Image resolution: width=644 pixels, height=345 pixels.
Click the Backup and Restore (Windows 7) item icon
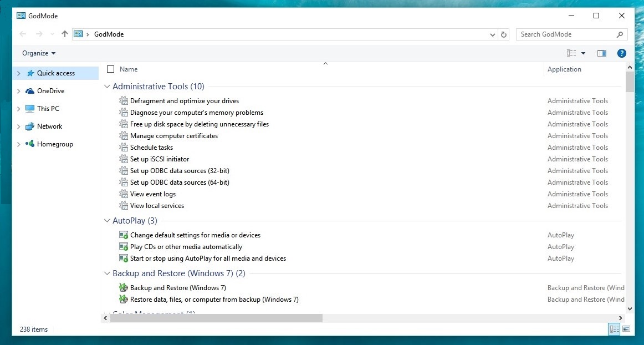[x=123, y=287]
